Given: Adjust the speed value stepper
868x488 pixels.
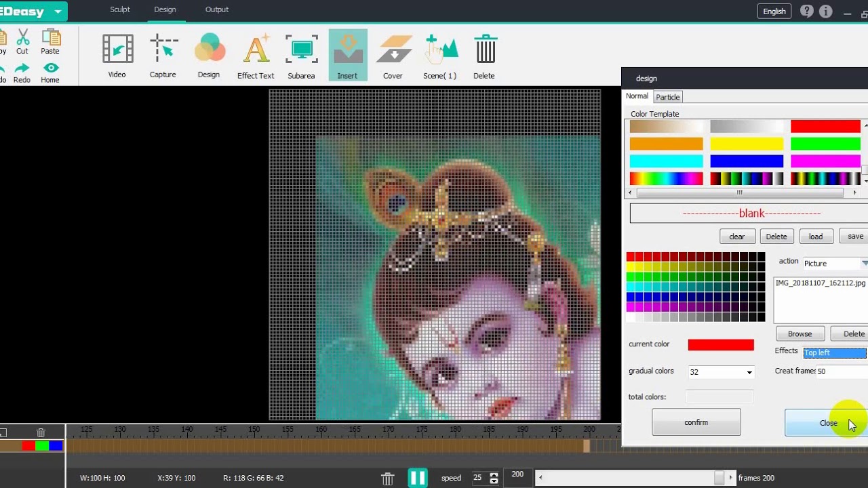Looking at the screenshot, I should 494,478.
